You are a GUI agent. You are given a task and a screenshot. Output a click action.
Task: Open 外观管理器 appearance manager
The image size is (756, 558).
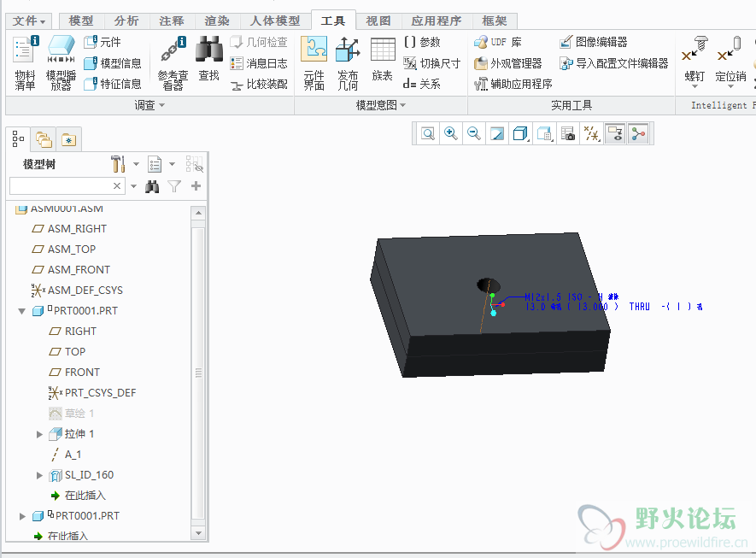[x=507, y=63]
